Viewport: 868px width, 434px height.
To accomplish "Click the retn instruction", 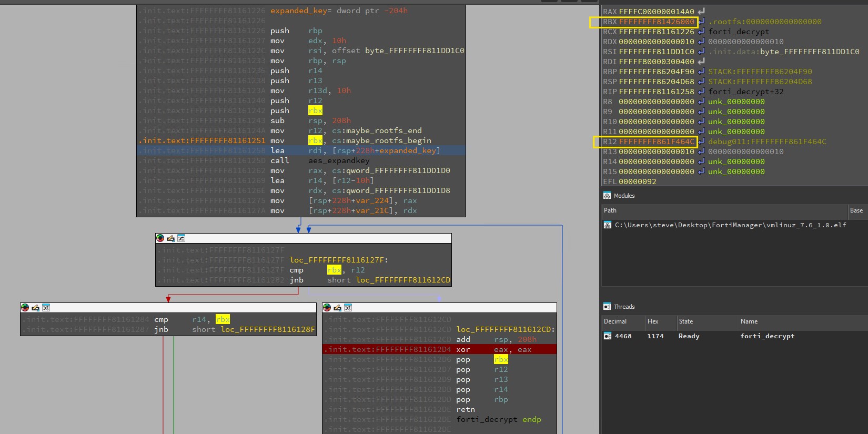I will [x=466, y=409].
